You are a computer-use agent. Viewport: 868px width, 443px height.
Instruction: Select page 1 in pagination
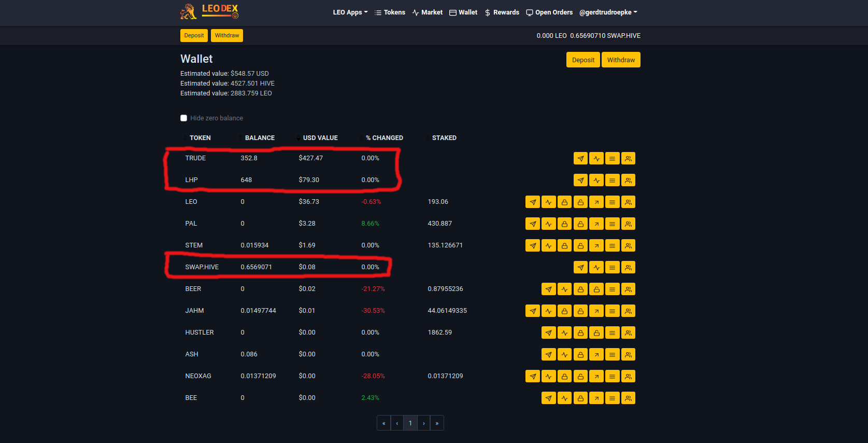click(x=410, y=423)
